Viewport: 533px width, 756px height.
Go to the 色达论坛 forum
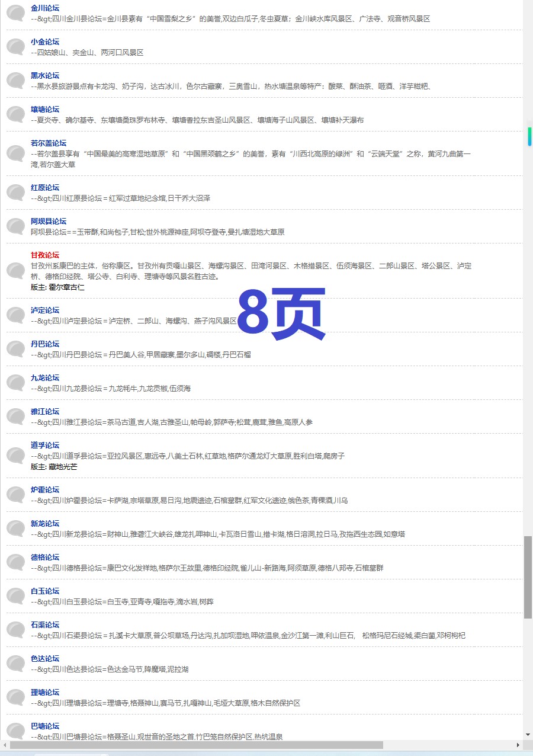45,659
